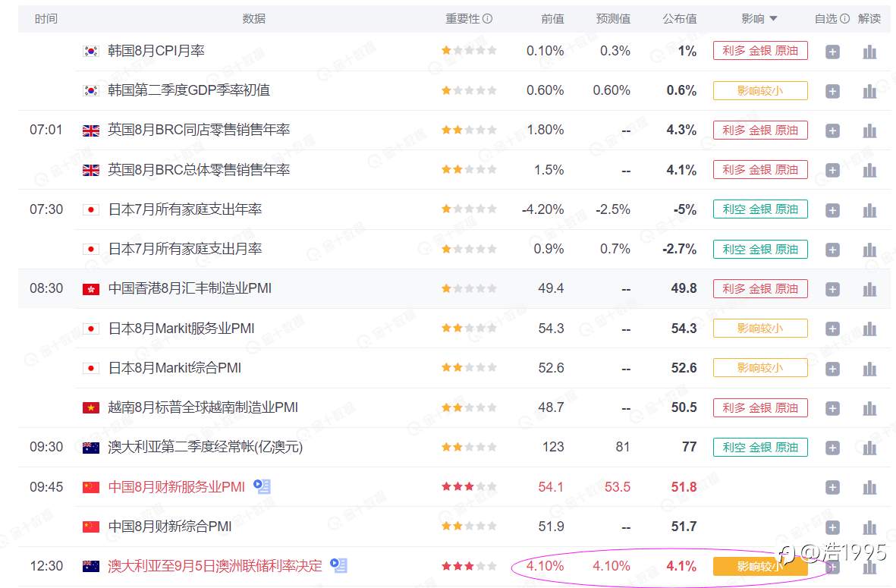Open bar chart icon for 韩国第二季度GDP季率初值
896x588 pixels.
pos(869,92)
